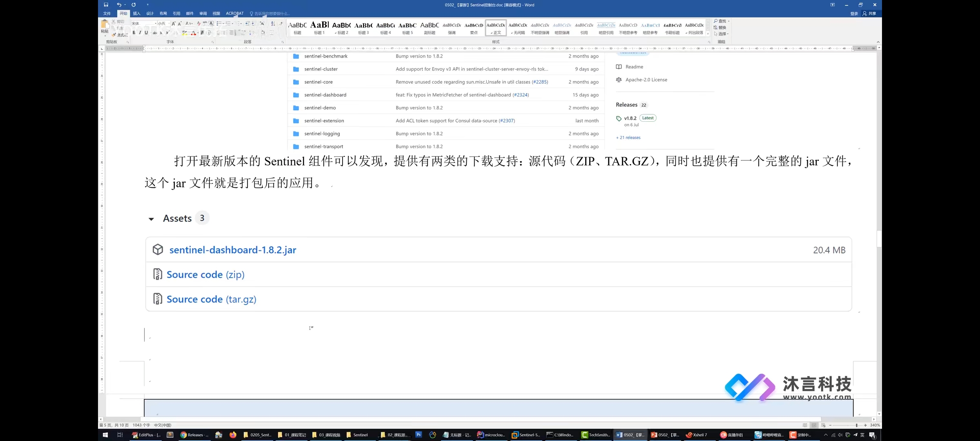This screenshot has height=441, width=980.
Task: Click the word count 1043 个字
Action: pos(141,425)
